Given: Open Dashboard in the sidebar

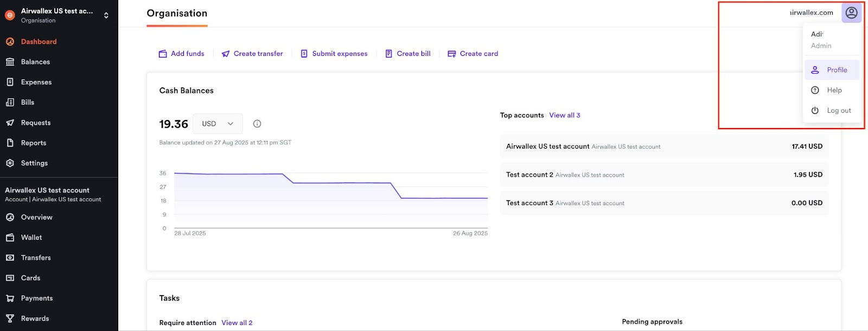Looking at the screenshot, I should (39, 42).
